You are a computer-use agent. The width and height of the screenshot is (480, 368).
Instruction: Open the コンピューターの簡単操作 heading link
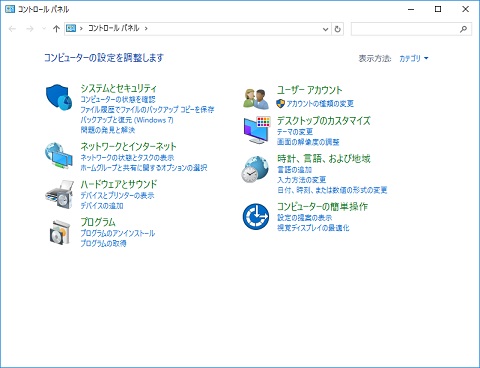click(x=322, y=207)
